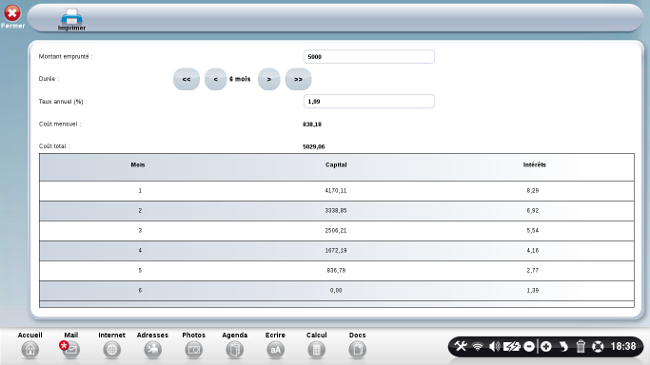The height and width of the screenshot is (365, 650).
Task: Select capital cell 836,79
Action: click(x=336, y=270)
